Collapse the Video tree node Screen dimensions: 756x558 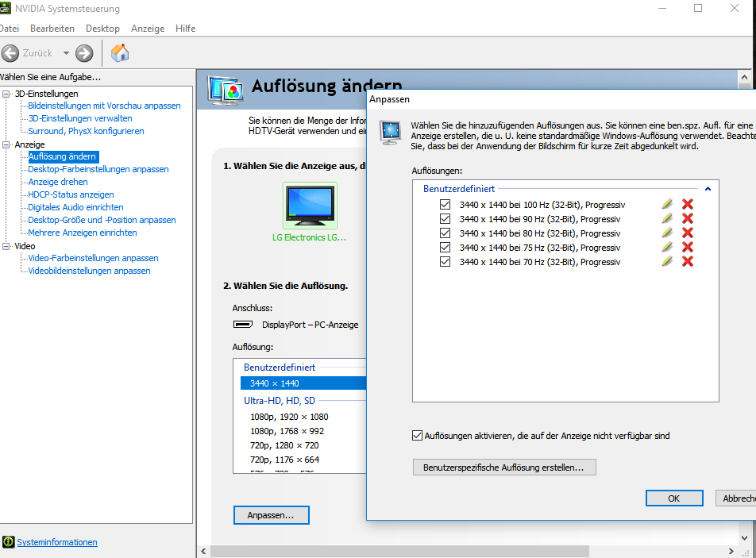pos(6,246)
